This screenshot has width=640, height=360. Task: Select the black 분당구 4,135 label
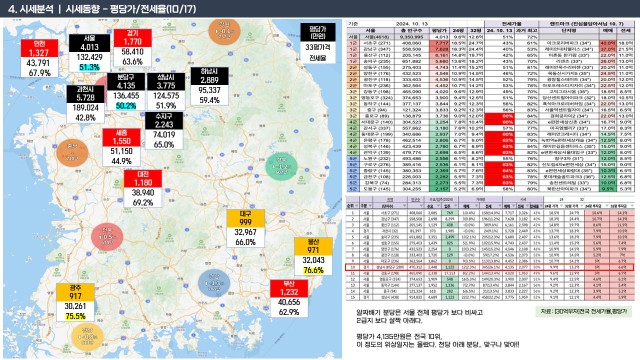(x=126, y=82)
